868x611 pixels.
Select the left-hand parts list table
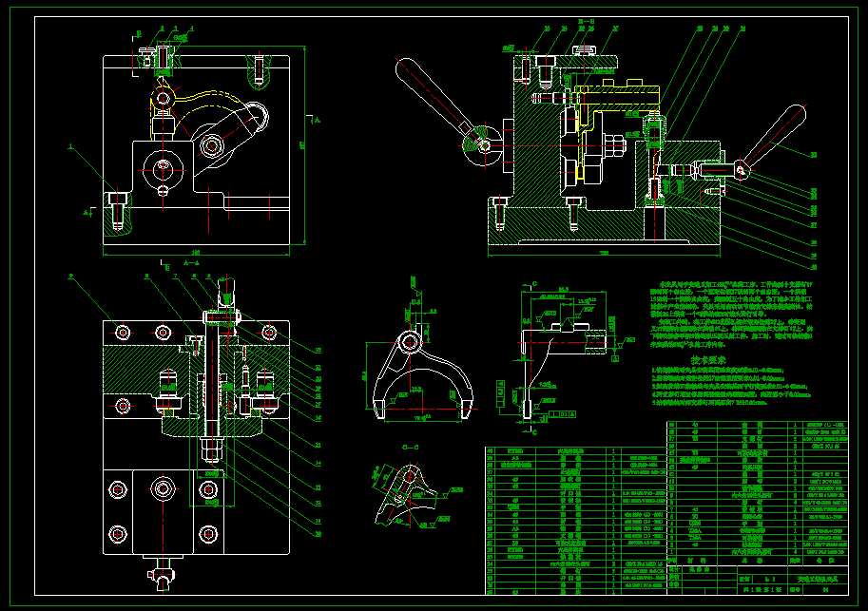(576, 521)
